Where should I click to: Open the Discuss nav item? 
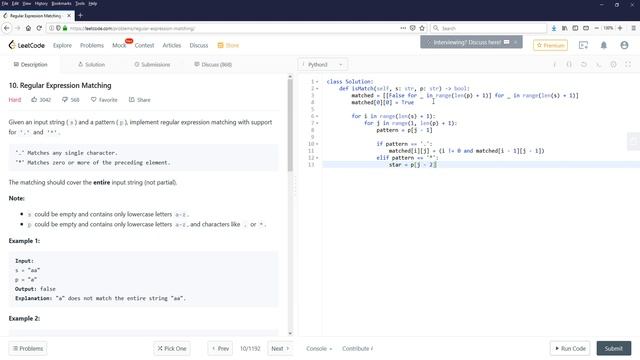199,45
